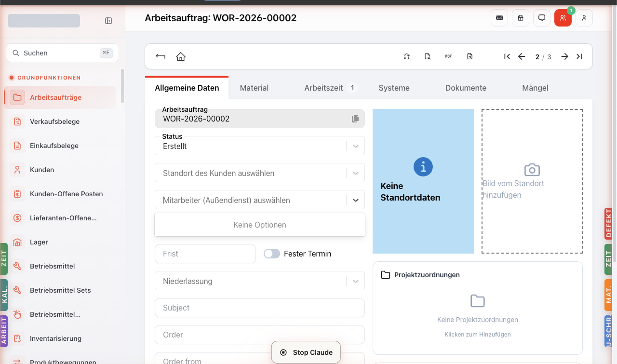Open Lieferanten-Offene... in the sidebar
Image resolution: width=617 pixels, height=364 pixels.
(60, 218)
